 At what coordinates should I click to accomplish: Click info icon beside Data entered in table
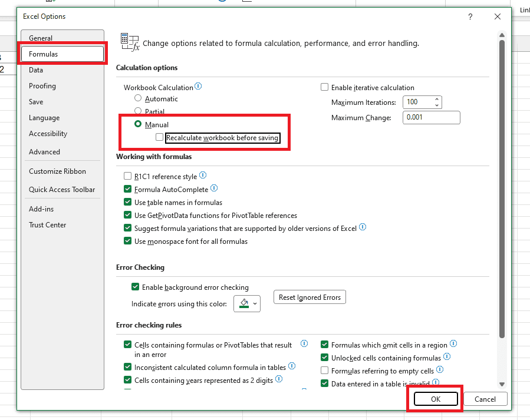click(436, 382)
